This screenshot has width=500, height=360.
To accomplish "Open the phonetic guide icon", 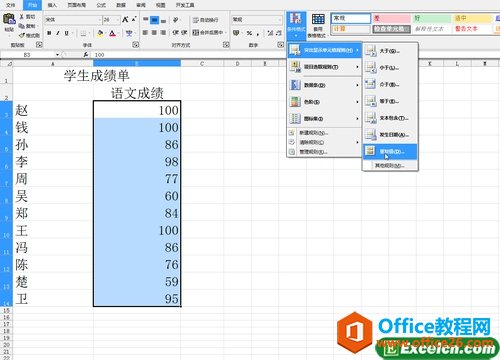I will pyautogui.click(x=129, y=33).
